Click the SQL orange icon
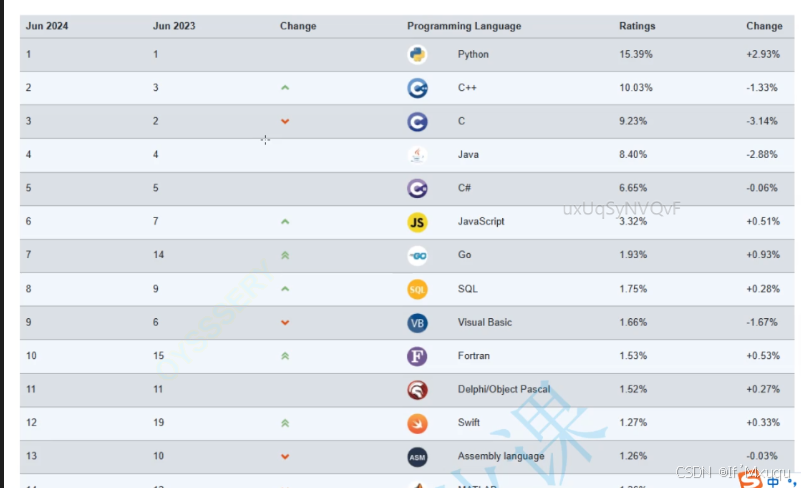Screen dimensions: 801x488 pyautogui.click(x=417, y=289)
